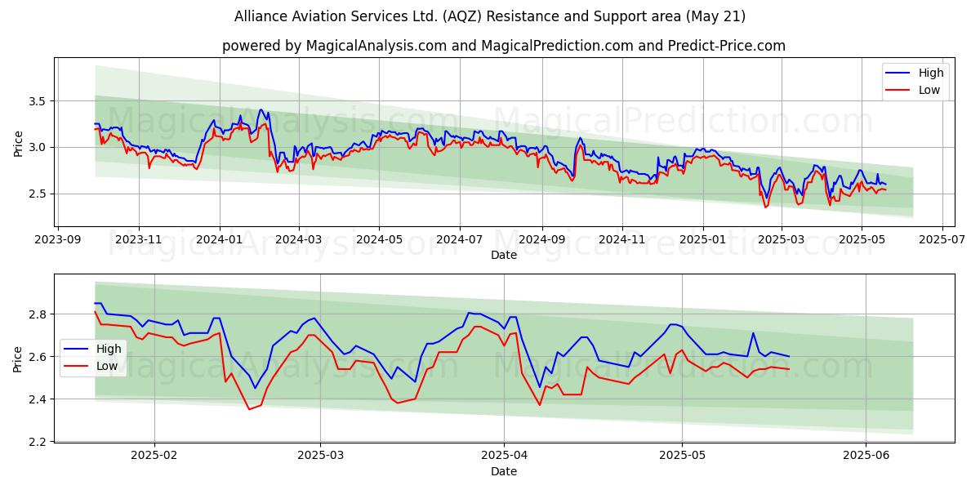980x490 pixels.
Task: Click the top chart 'Price' axis label
Action: (19, 142)
